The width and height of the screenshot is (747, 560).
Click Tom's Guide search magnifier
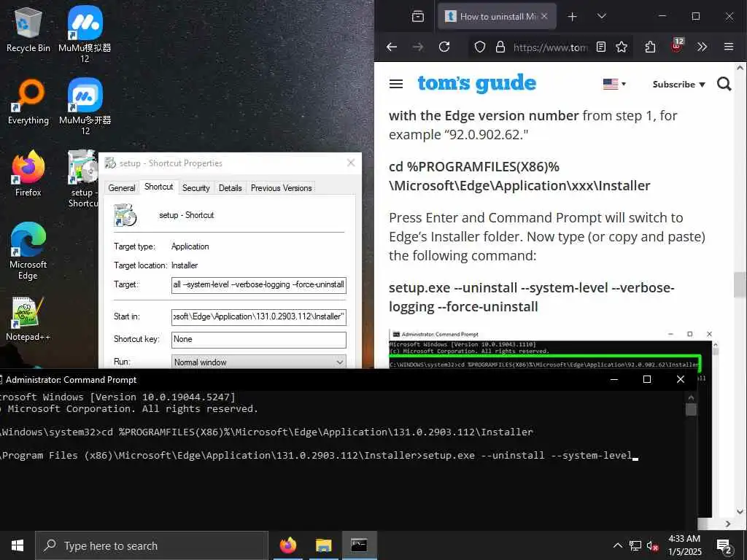coord(724,85)
